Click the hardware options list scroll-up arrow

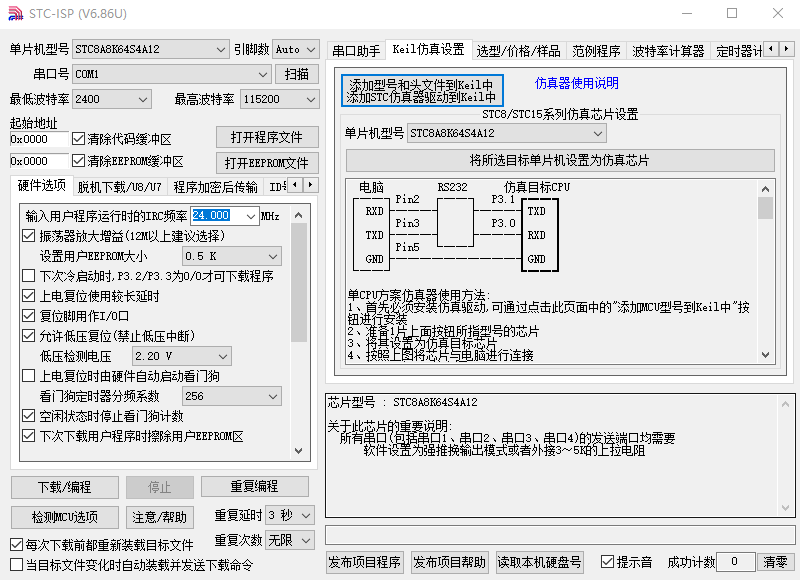pyautogui.click(x=299, y=215)
